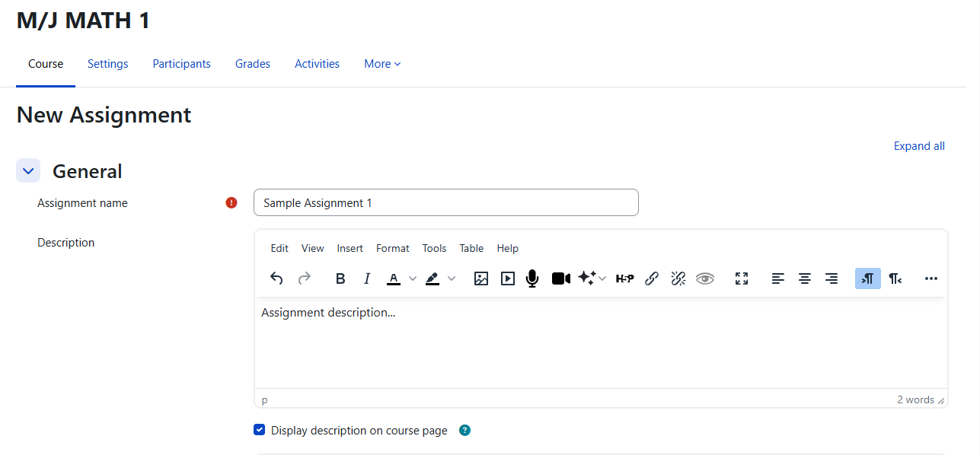Click the Expand all link
The height and width of the screenshot is (455, 980).
pos(919,146)
